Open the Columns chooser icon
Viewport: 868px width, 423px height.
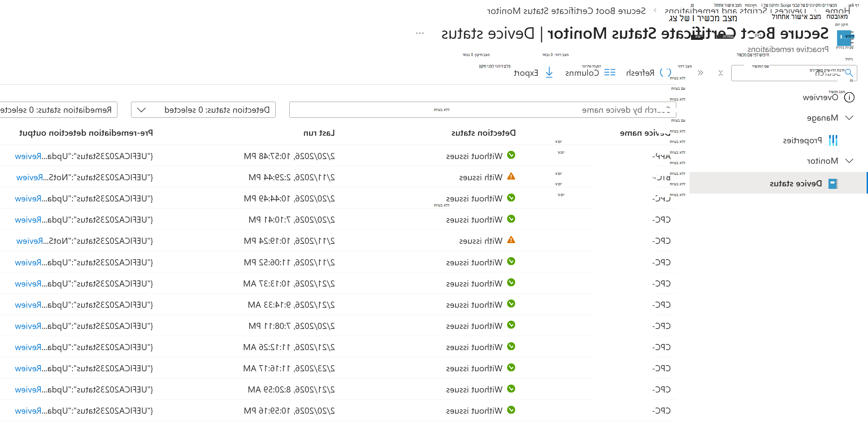(x=610, y=73)
